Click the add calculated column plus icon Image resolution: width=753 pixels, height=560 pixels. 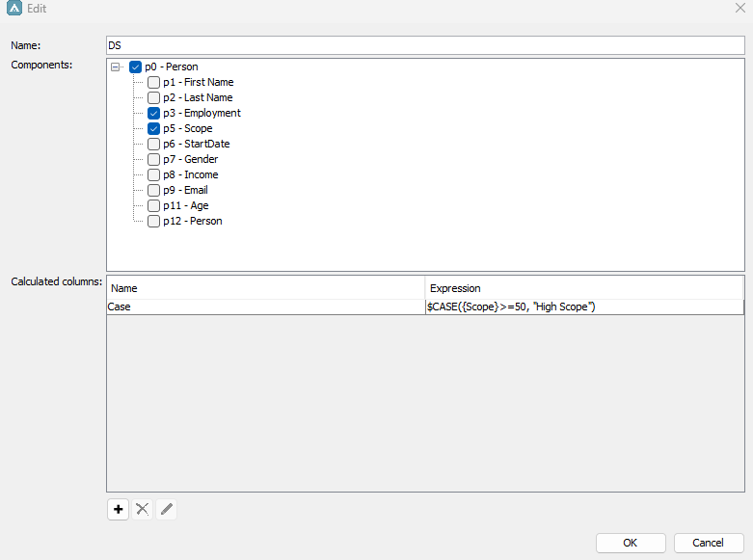pos(118,509)
